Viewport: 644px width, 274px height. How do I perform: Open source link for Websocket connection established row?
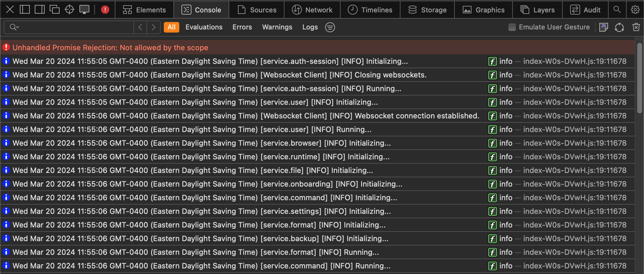(575, 116)
